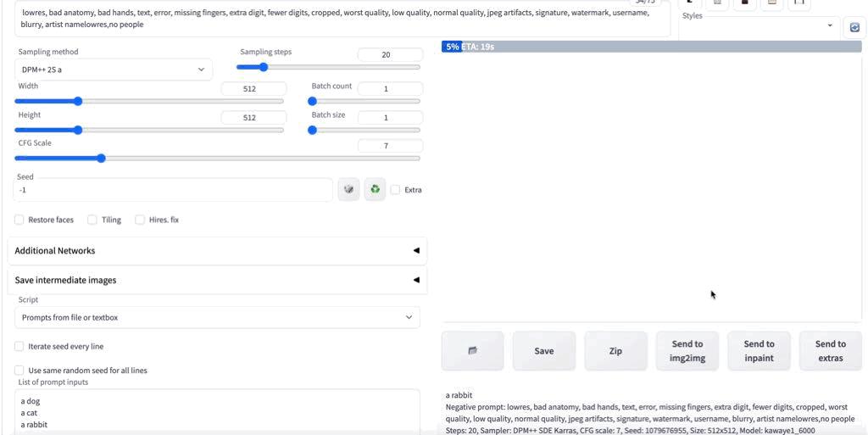Click the blue refresh icon beside Styles
This screenshot has height=435, width=868.
854,28
